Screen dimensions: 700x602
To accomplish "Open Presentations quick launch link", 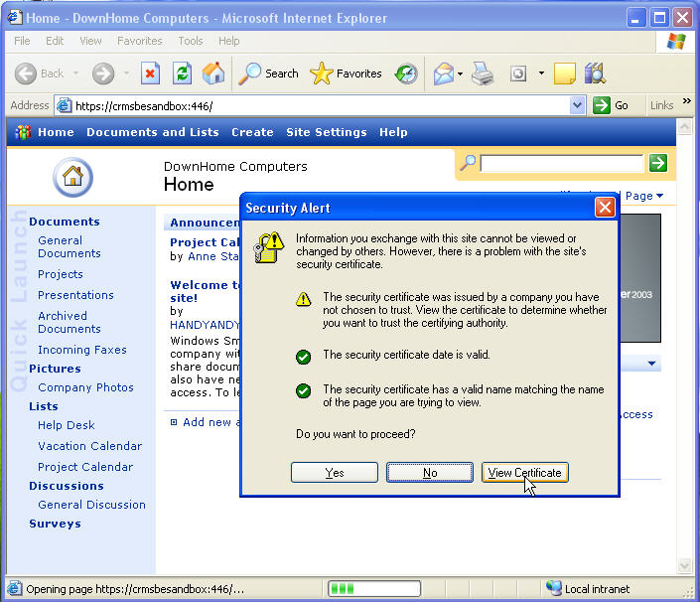I will (75, 295).
